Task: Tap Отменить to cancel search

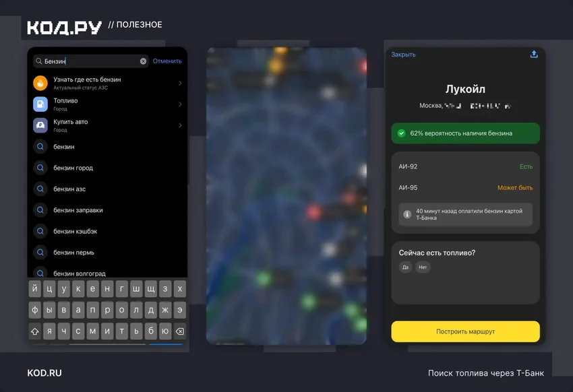Action: point(167,61)
